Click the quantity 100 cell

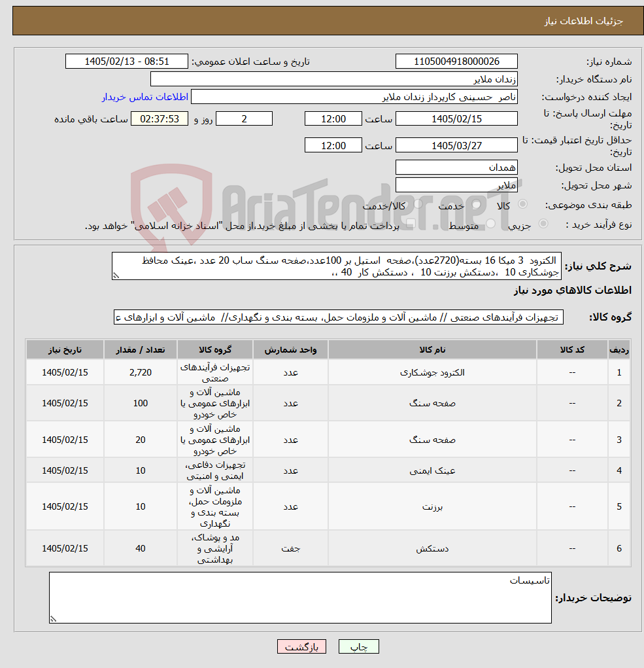coord(140,403)
